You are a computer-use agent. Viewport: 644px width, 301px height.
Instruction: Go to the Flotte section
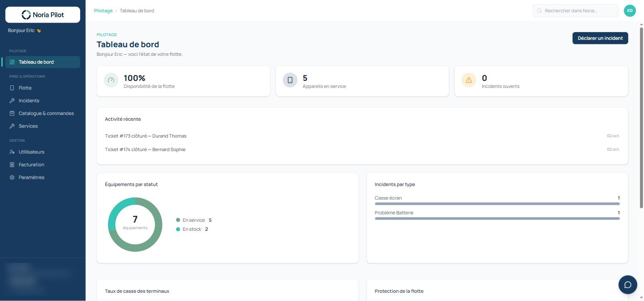tap(43, 88)
